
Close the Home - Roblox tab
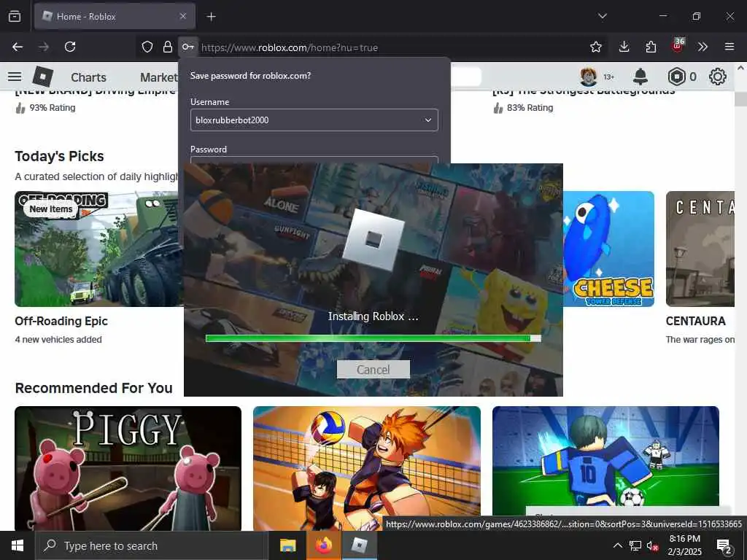[183, 16]
